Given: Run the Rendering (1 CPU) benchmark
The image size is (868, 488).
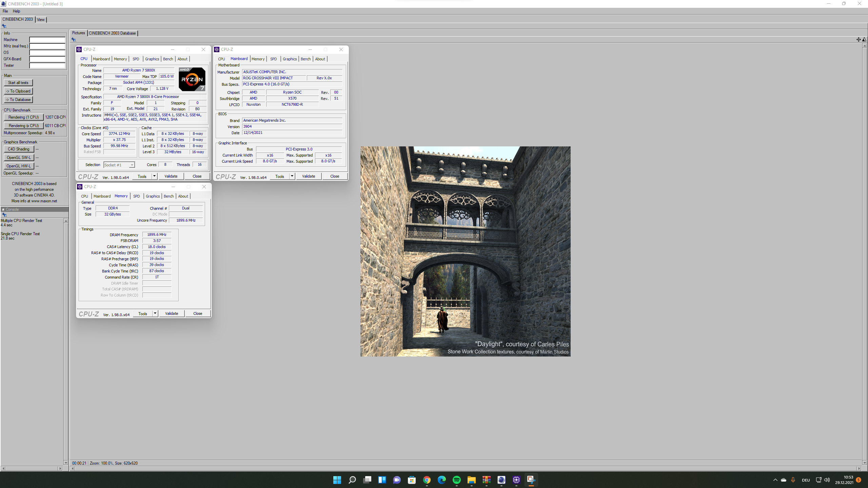Looking at the screenshot, I should click(x=24, y=117).
